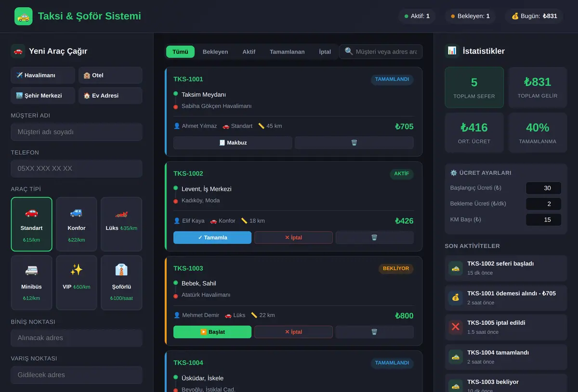The height and width of the screenshot is (392, 578).
Task: Click the Başlangıç Ücreti value field
Action: click(543, 188)
